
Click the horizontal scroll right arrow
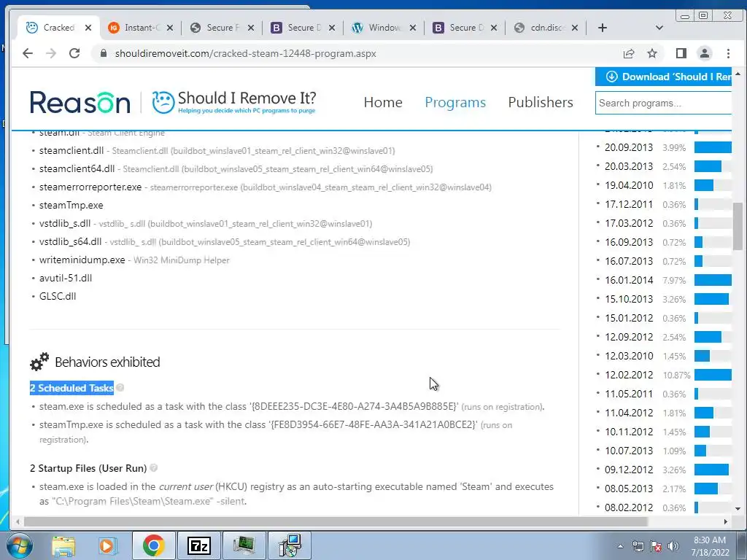(x=725, y=522)
